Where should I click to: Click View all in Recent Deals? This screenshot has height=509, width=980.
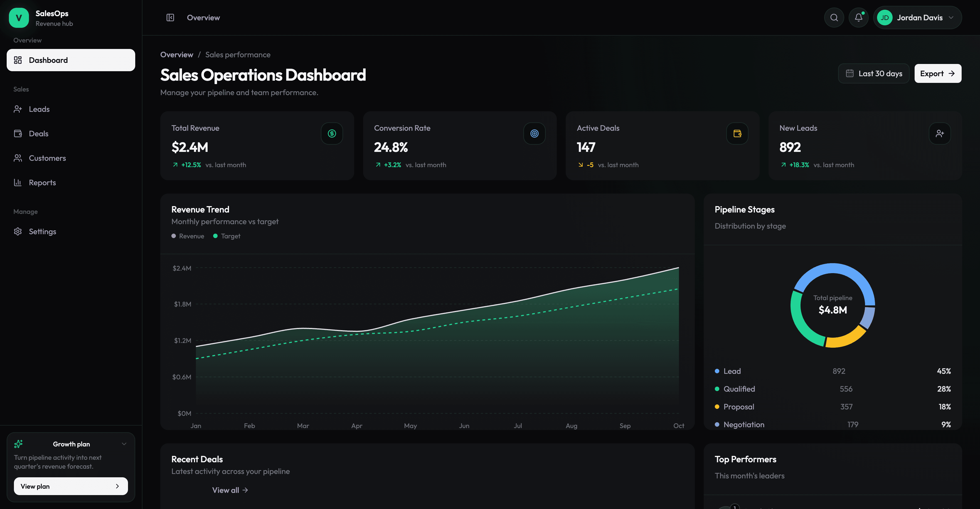click(x=230, y=490)
